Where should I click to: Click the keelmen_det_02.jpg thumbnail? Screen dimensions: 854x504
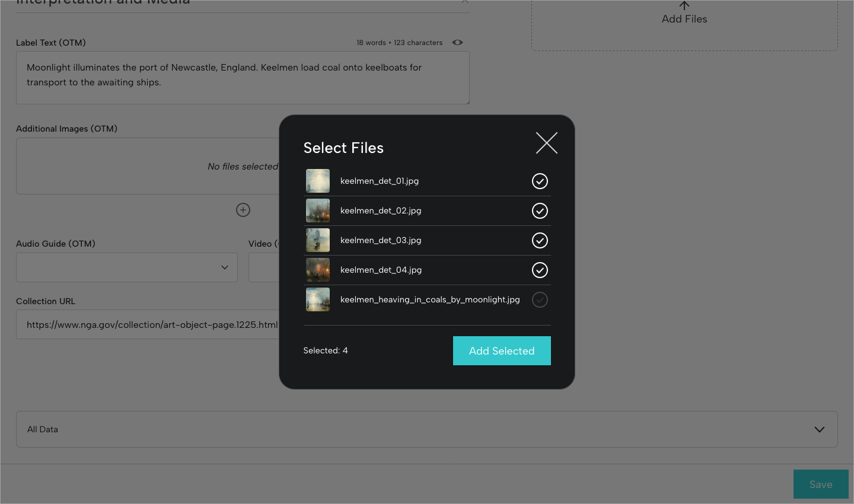tap(318, 210)
